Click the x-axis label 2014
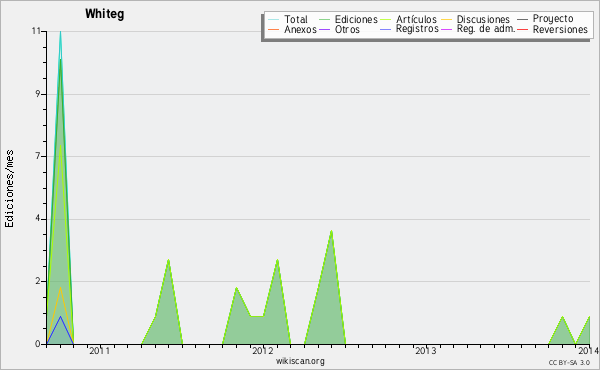The height and width of the screenshot is (370, 600). click(x=589, y=351)
